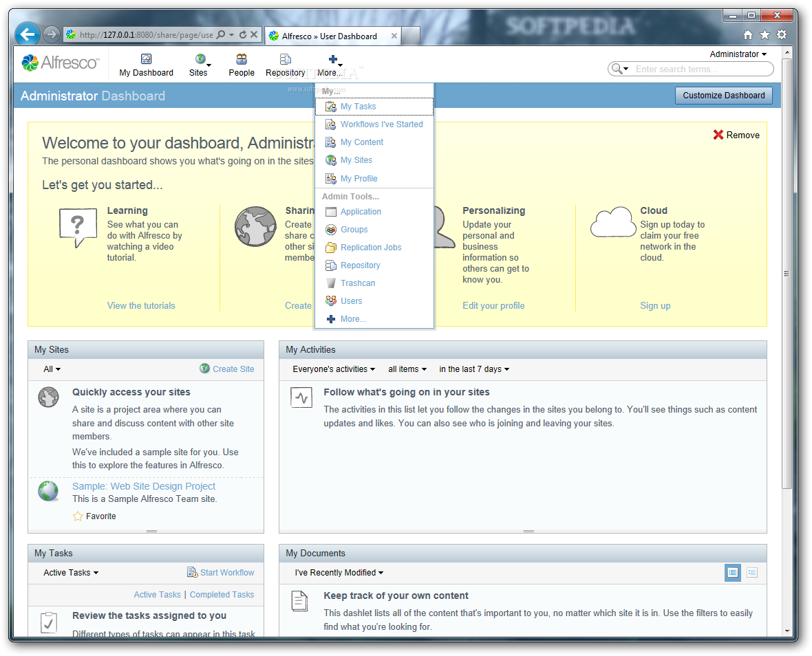Switch My Documents to simple view
Viewport: 812px width, 656px height.
[752, 573]
